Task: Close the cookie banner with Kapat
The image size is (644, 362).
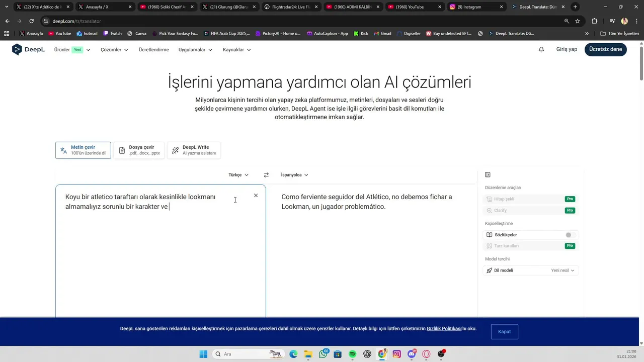Action: 505,332
